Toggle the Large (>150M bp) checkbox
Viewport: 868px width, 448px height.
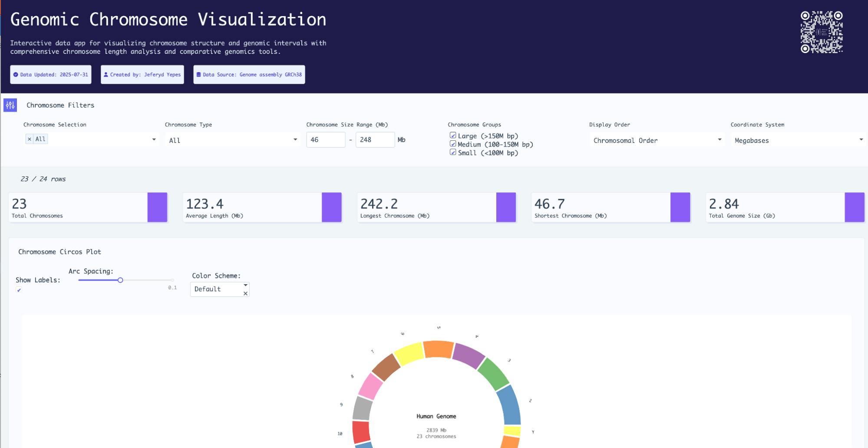(453, 136)
